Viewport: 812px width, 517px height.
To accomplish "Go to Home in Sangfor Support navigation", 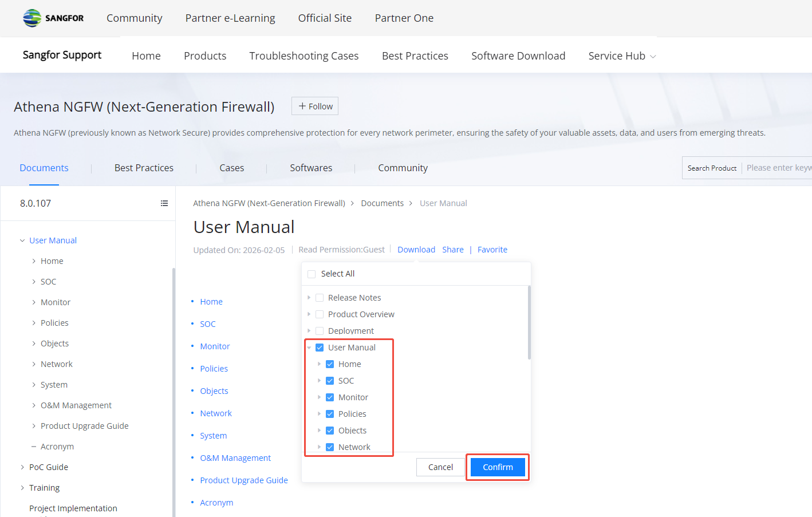I will tap(146, 56).
